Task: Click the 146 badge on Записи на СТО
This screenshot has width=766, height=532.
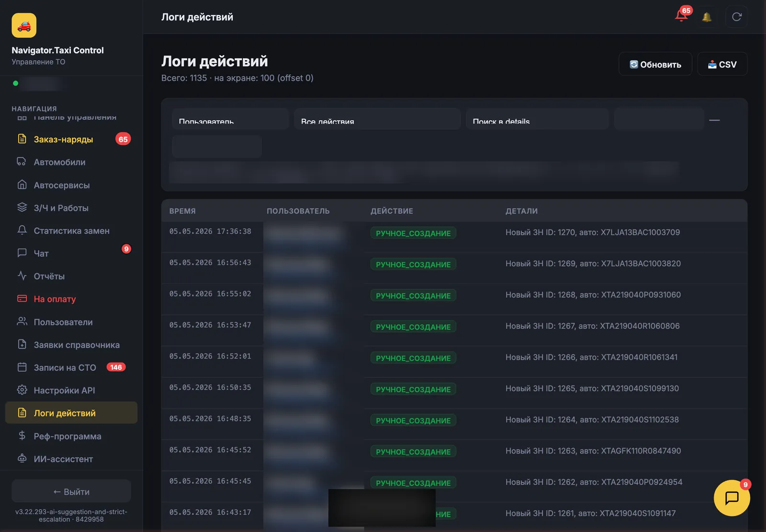Action: pyautogui.click(x=116, y=367)
